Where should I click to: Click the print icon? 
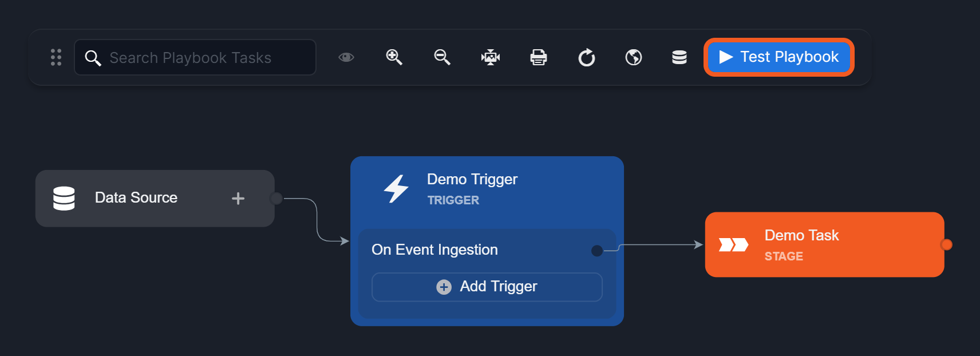pos(539,57)
